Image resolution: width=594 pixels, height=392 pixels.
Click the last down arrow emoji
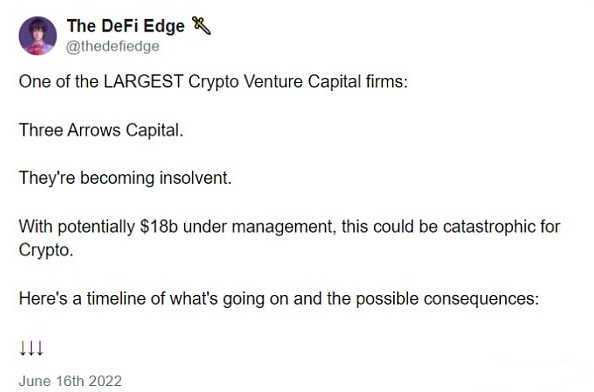pos(40,348)
